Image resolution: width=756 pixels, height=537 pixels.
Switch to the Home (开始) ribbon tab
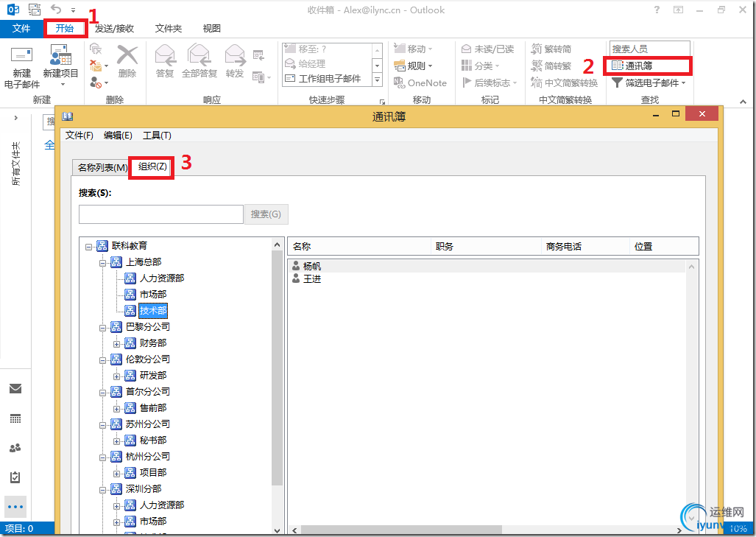[x=65, y=29]
